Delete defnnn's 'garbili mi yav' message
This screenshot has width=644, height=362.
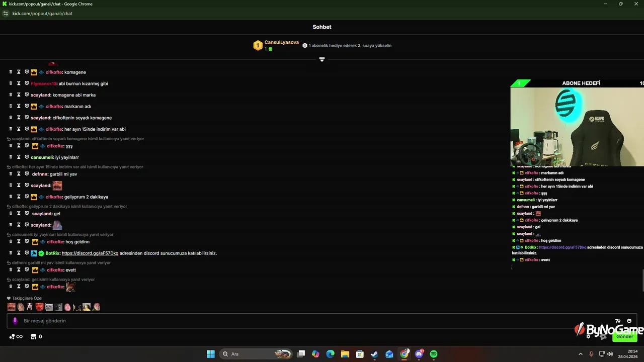(11, 174)
